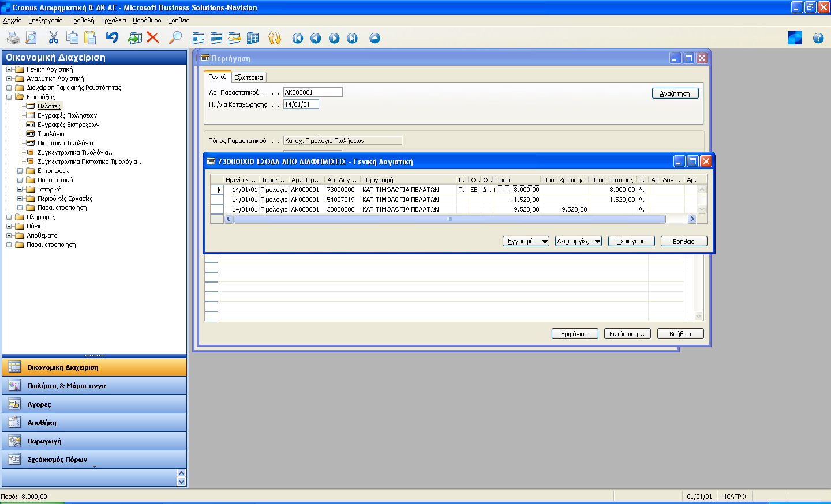Click the red X Delete icon
Screen dimensions: 831x504
(153, 38)
